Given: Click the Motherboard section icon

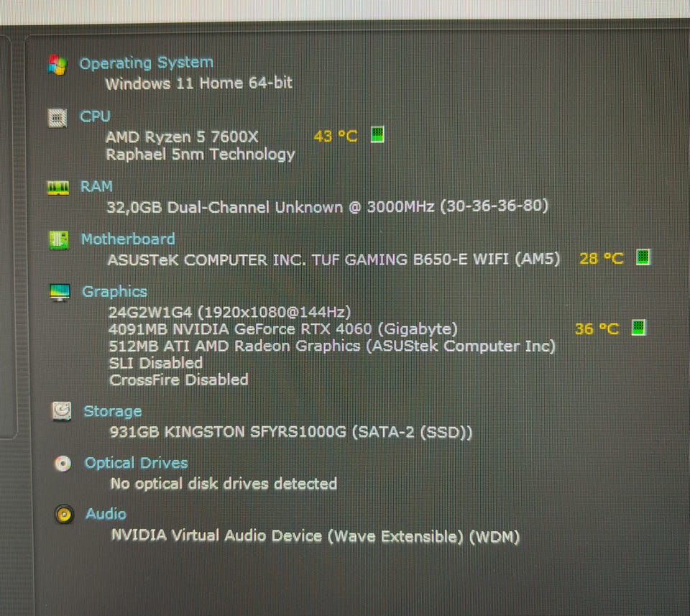Looking at the screenshot, I should tap(58, 240).
